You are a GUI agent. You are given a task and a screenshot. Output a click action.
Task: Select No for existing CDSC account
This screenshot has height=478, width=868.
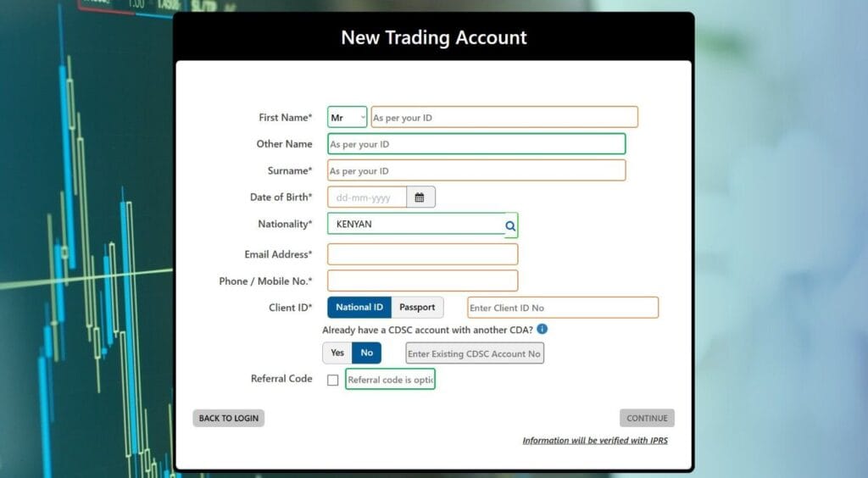tap(367, 353)
